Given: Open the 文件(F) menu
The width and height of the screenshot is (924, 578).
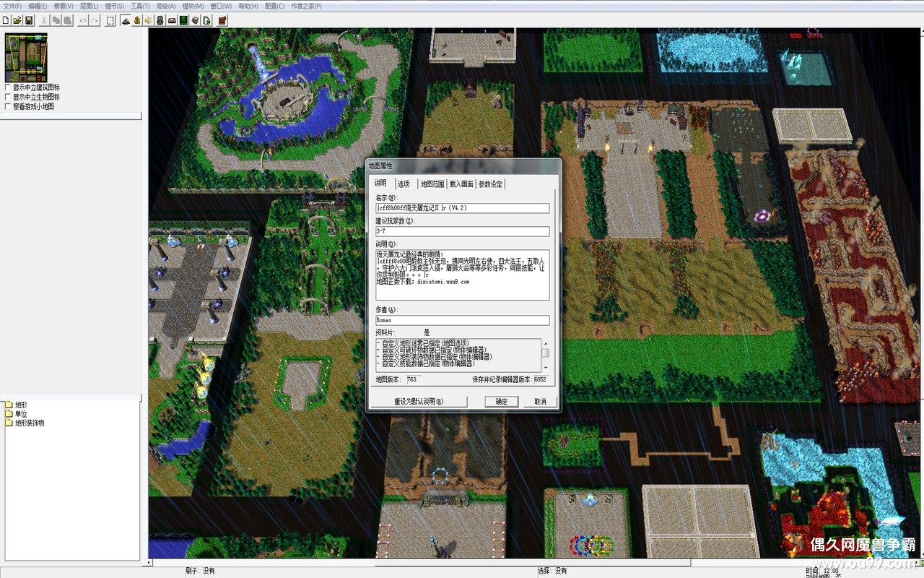Looking at the screenshot, I should point(12,6).
